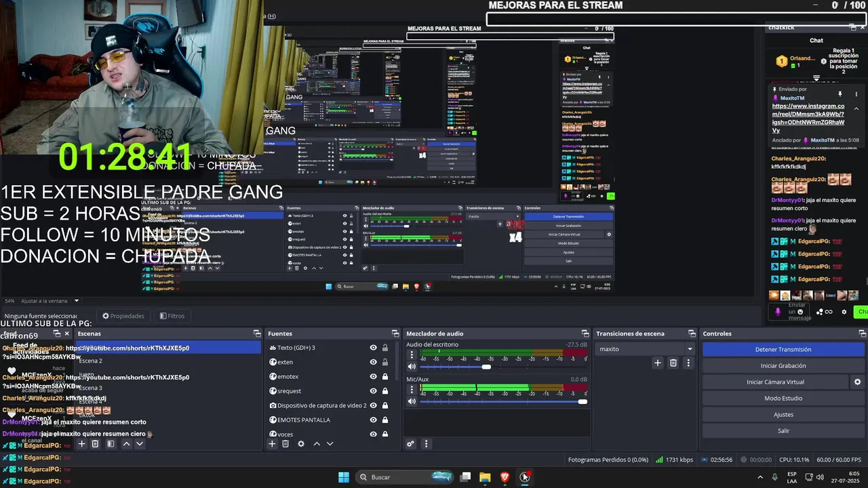Open Windows Start menu
The image size is (868, 488).
coord(344,477)
